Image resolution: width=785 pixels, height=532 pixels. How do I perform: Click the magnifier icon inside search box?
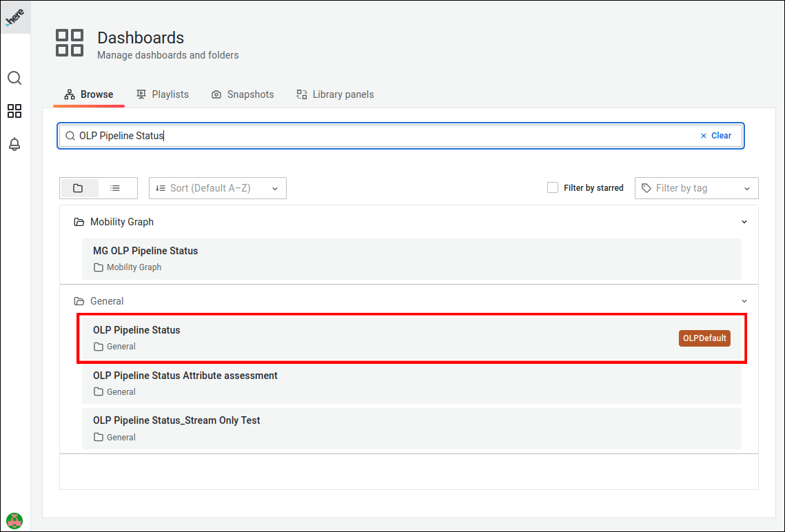[x=70, y=136]
